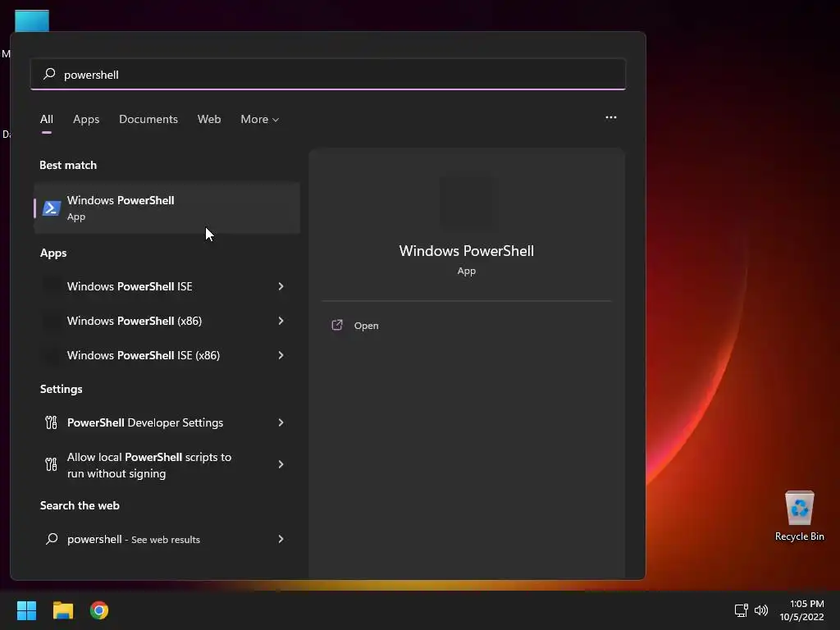Select the Recycle Bin desktop icon
Image resolution: width=840 pixels, height=630 pixels.
799,516
